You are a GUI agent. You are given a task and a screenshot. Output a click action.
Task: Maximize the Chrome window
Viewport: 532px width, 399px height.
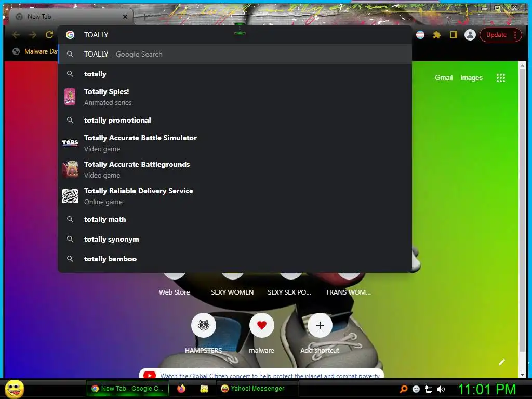[x=497, y=7]
